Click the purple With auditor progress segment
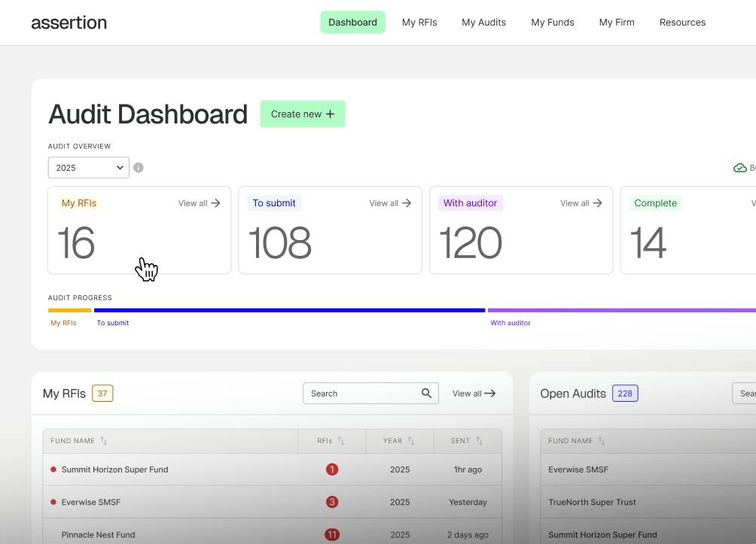The image size is (756, 544). 622,310
